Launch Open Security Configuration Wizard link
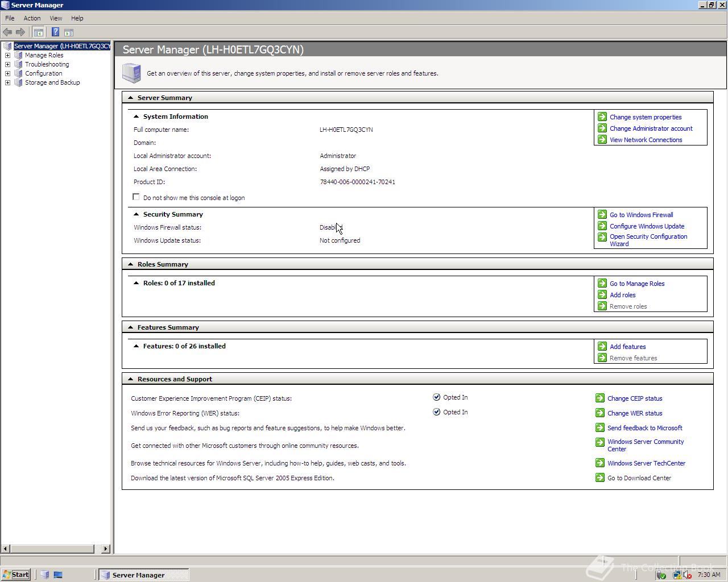Viewport: 728px width, 582px height. pyautogui.click(x=648, y=240)
